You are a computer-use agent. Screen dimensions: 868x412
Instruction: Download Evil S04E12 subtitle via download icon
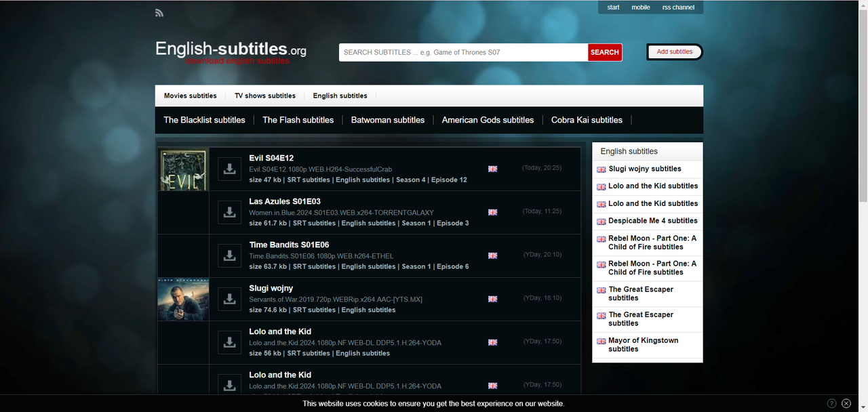(230, 169)
